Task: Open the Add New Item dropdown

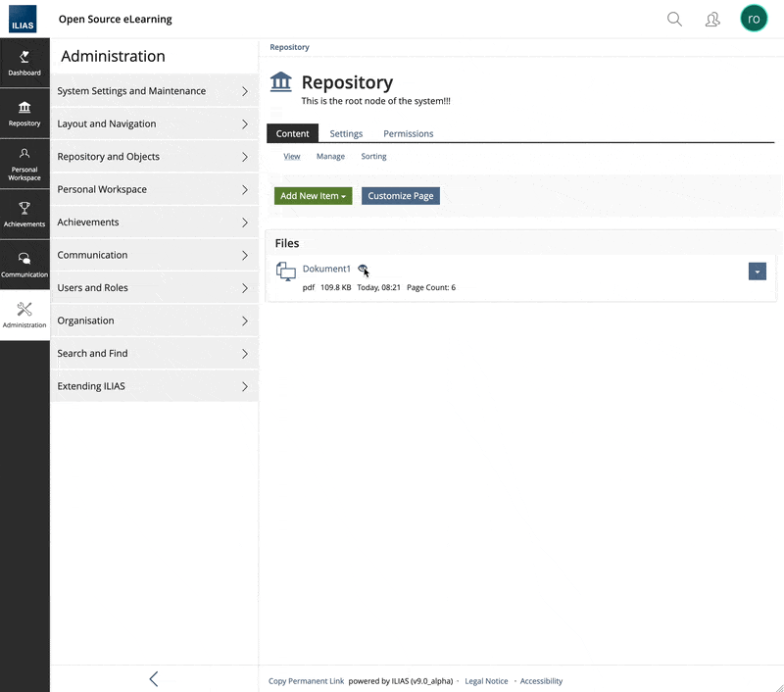Action: coord(313,196)
